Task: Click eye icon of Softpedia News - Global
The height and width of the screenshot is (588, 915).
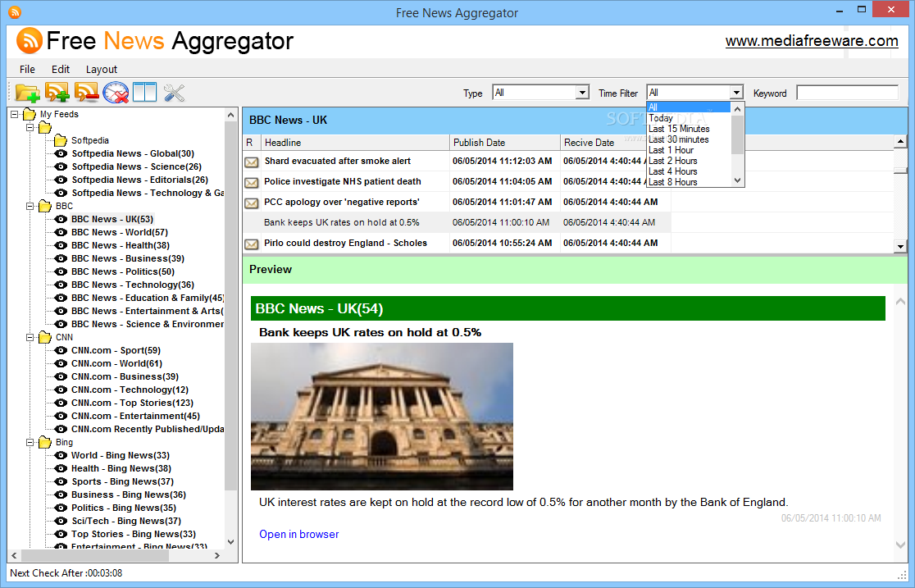Action: point(61,153)
